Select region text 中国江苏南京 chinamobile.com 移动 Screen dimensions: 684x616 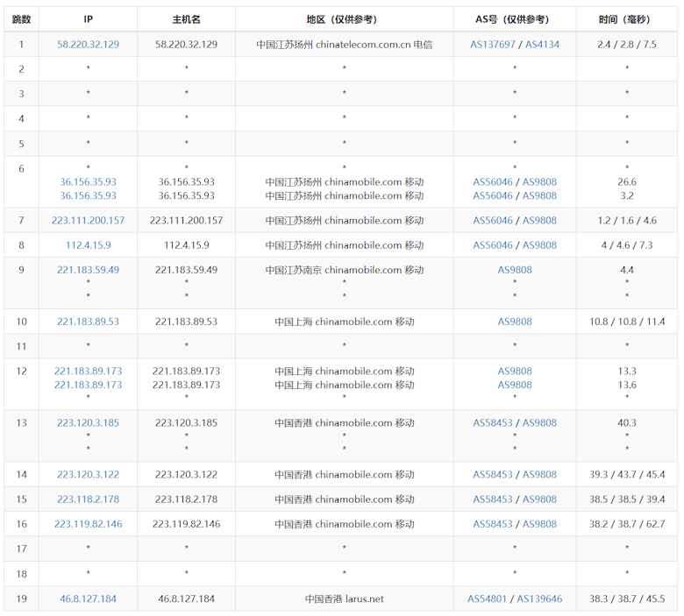click(x=344, y=270)
